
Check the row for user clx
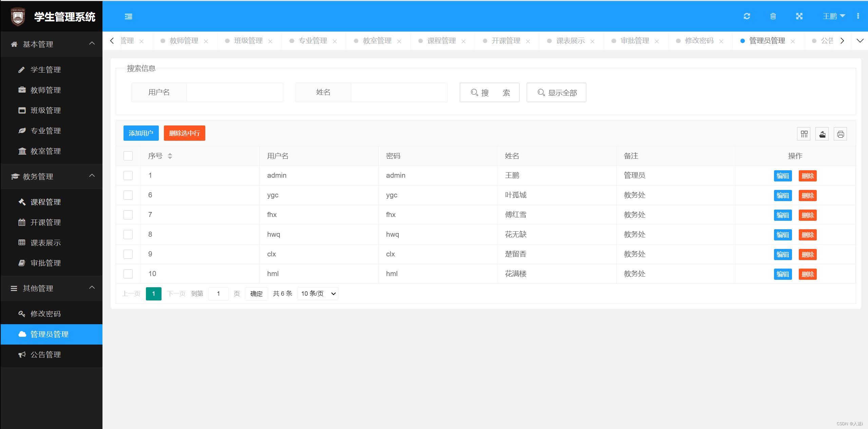click(x=128, y=254)
